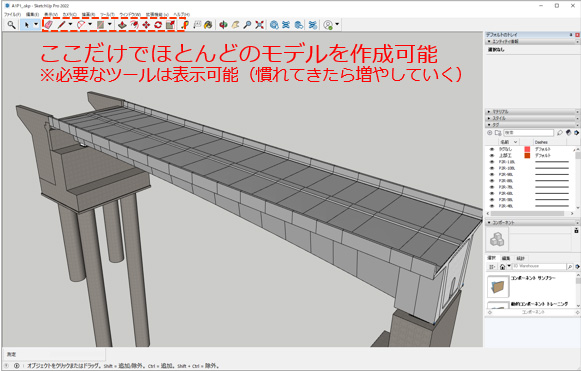Toggle eye icon for P2R-90L tag
Screen dimensions: 581x371
[x=492, y=174]
